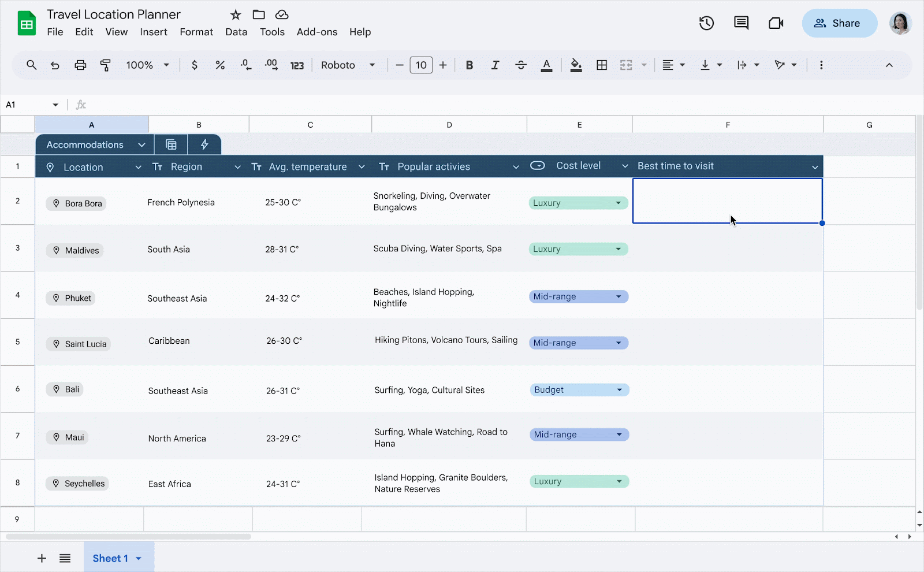
Task: Expand the Accommodations table name dropdown
Action: click(x=141, y=145)
